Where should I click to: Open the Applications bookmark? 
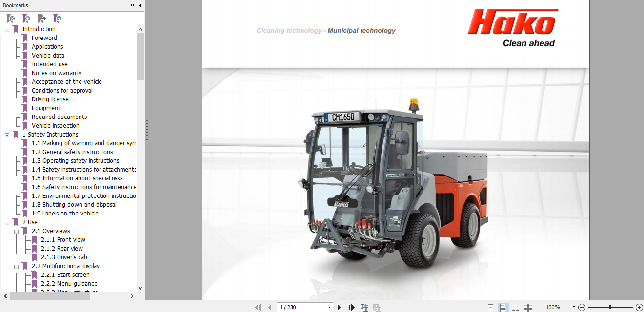(47, 47)
